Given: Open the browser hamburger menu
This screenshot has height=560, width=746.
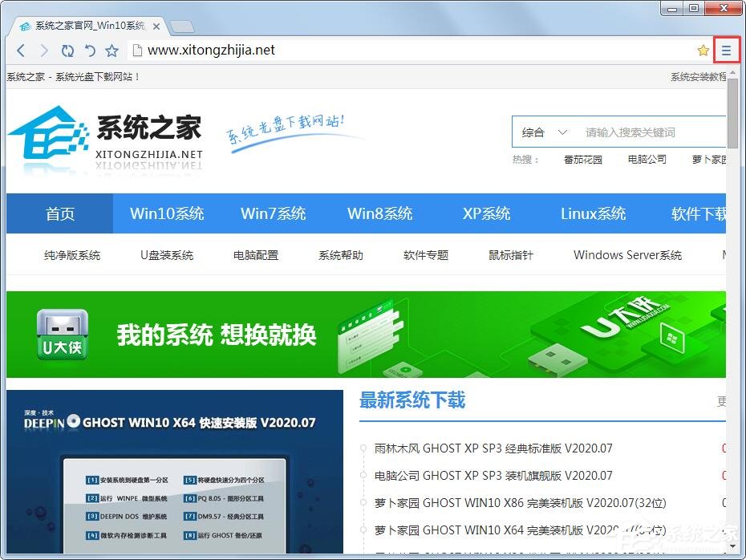Looking at the screenshot, I should (x=726, y=49).
